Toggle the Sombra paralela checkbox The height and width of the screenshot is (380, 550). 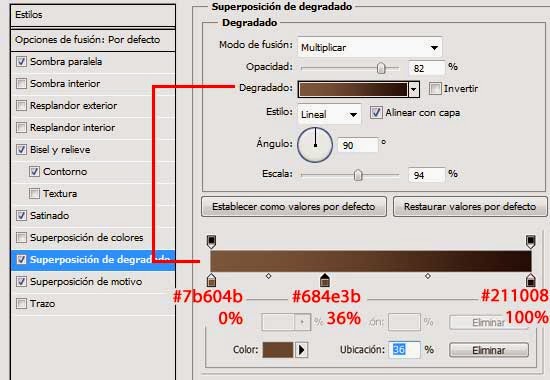(x=21, y=62)
